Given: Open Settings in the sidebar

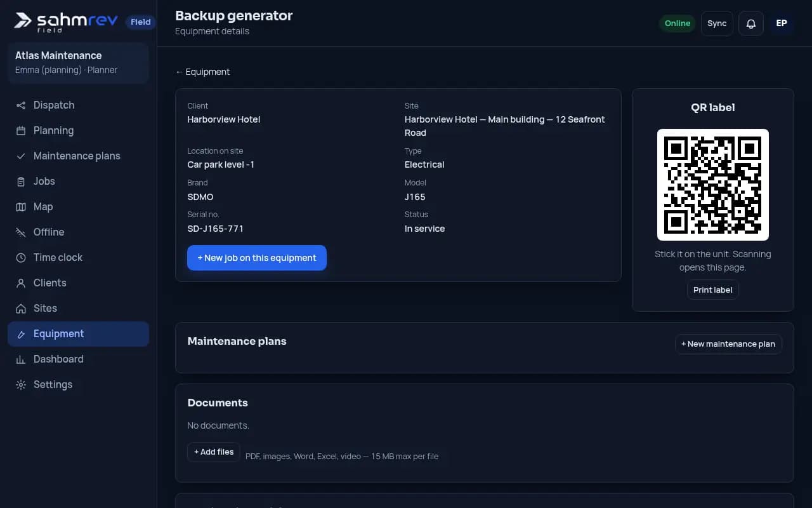Looking at the screenshot, I should pyautogui.click(x=79, y=385).
